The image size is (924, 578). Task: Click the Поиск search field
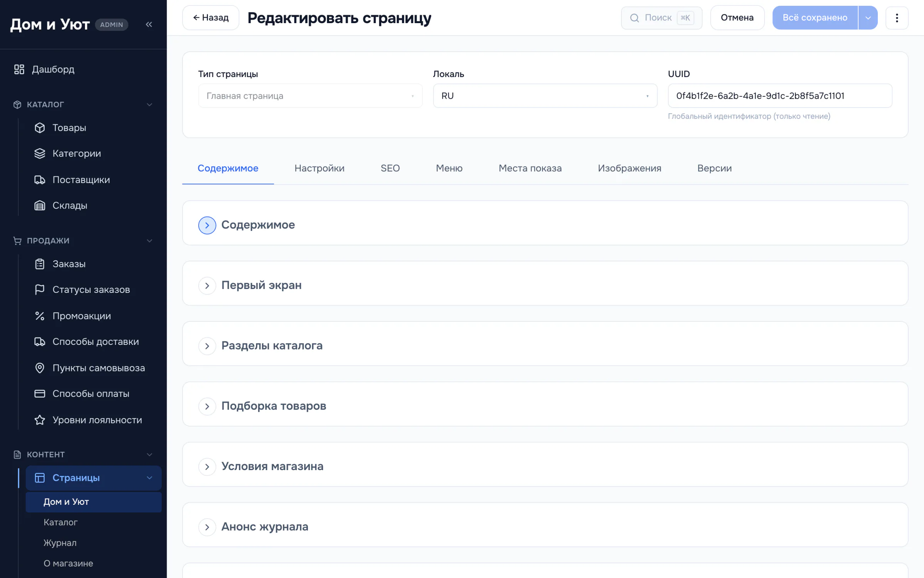pyautogui.click(x=661, y=18)
